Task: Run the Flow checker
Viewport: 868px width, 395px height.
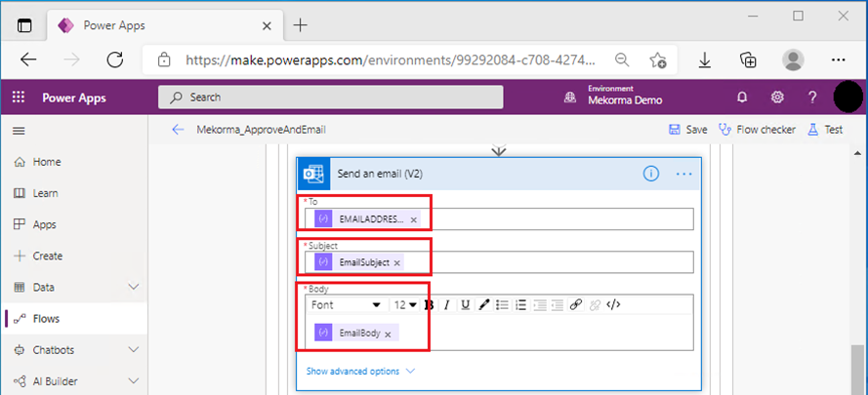Action: tap(757, 130)
